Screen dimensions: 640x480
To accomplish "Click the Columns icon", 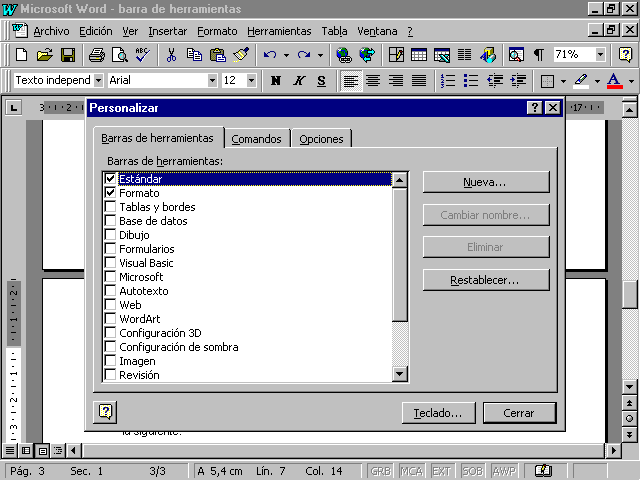I will [x=464, y=54].
